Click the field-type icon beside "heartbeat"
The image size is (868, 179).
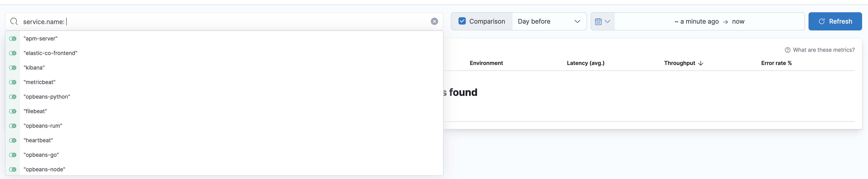tap(12, 140)
